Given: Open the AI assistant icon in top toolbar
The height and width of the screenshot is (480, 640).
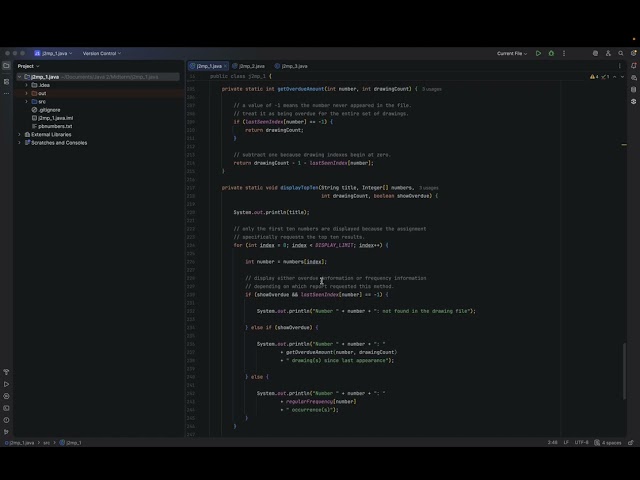Looking at the screenshot, I should click(595, 53).
